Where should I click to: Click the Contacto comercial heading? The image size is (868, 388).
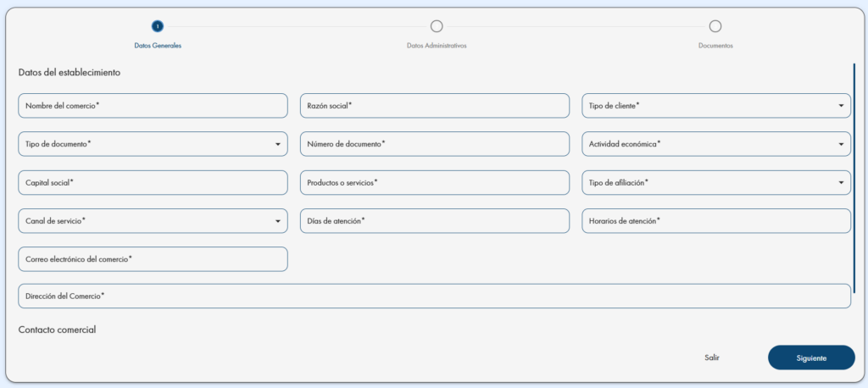click(x=57, y=330)
